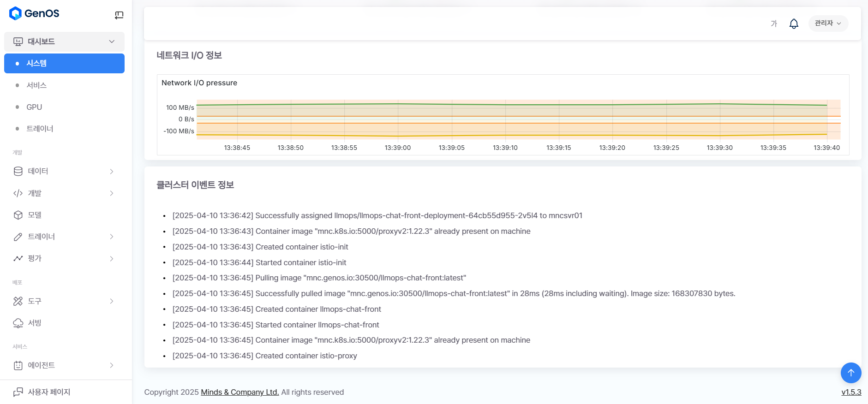Go to 서비스 dashboard page
The width and height of the screenshot is (868, 404).
pyautogui.click(x=36, y=85)
